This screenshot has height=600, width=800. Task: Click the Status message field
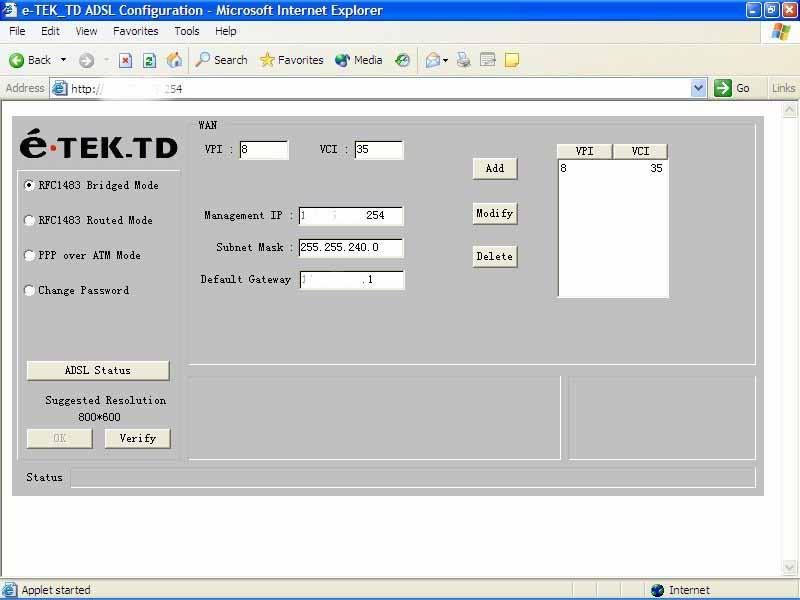(x=413, y=478)
